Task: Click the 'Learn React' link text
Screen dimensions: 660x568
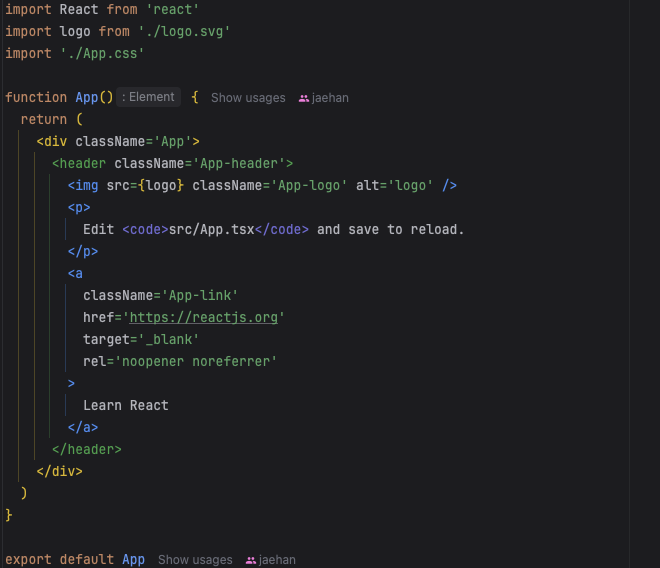Action: (x=126, y=405)
